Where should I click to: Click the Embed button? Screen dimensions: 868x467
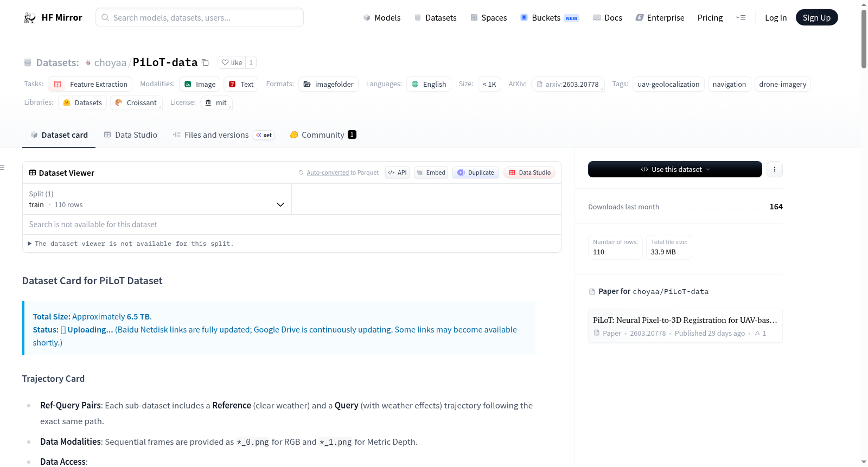pyautogui.click(x=431, y=172)
